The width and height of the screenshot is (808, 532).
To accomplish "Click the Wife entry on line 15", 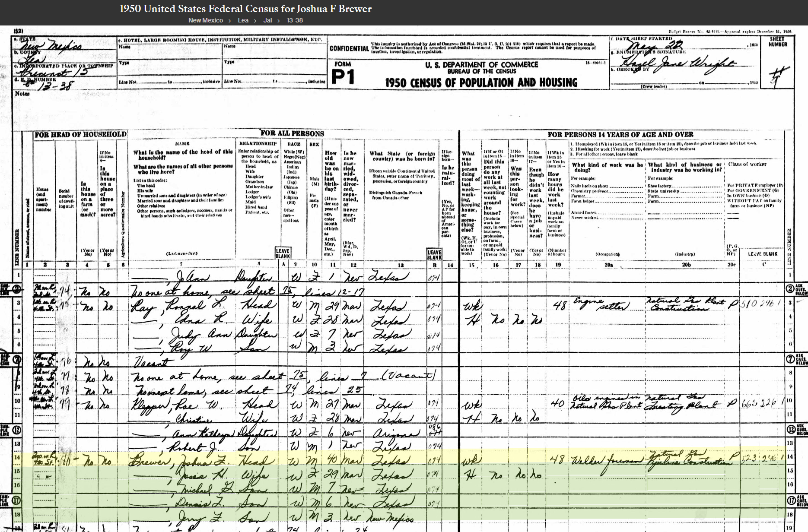I will click(253, 475).
